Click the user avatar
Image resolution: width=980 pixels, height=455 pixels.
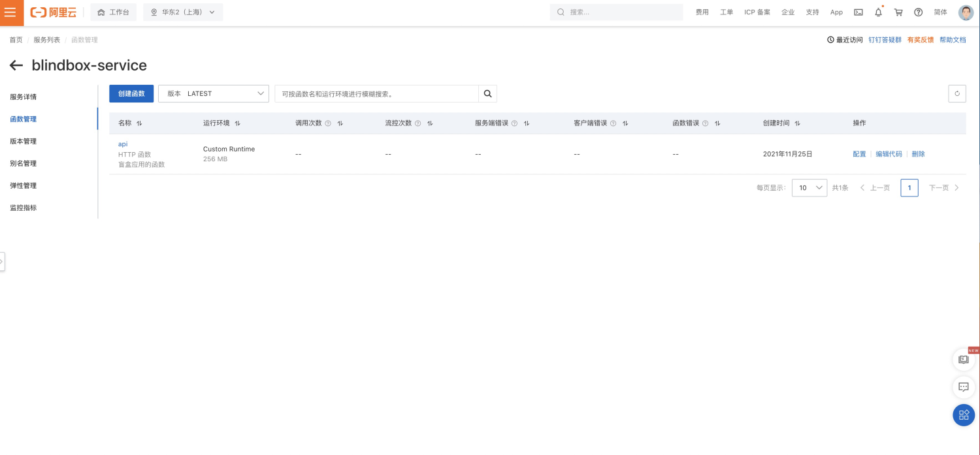coord(966,12)
